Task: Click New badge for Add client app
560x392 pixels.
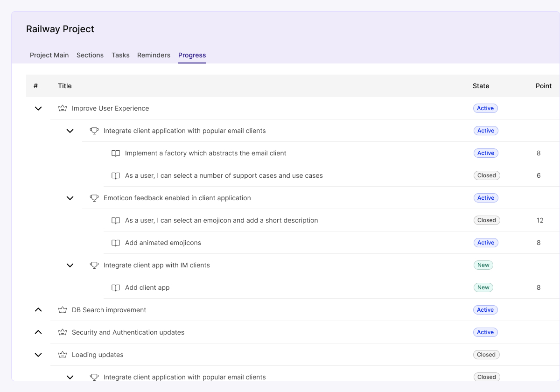Action: [x=483, y=287]
